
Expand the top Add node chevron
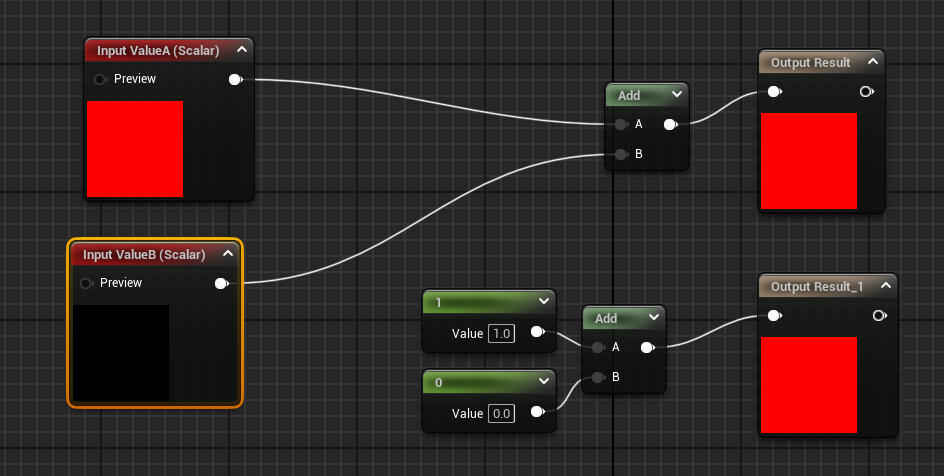click(677, 95)
